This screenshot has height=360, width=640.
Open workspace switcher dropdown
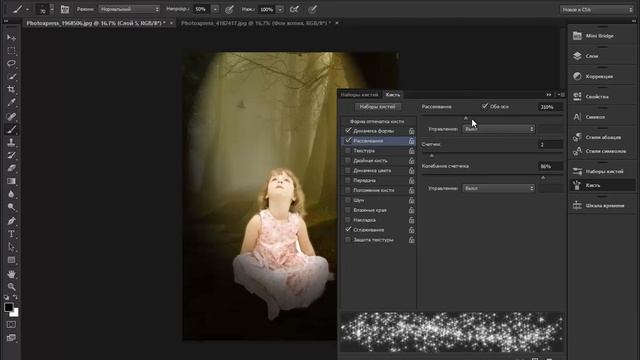tap(596, 9)
